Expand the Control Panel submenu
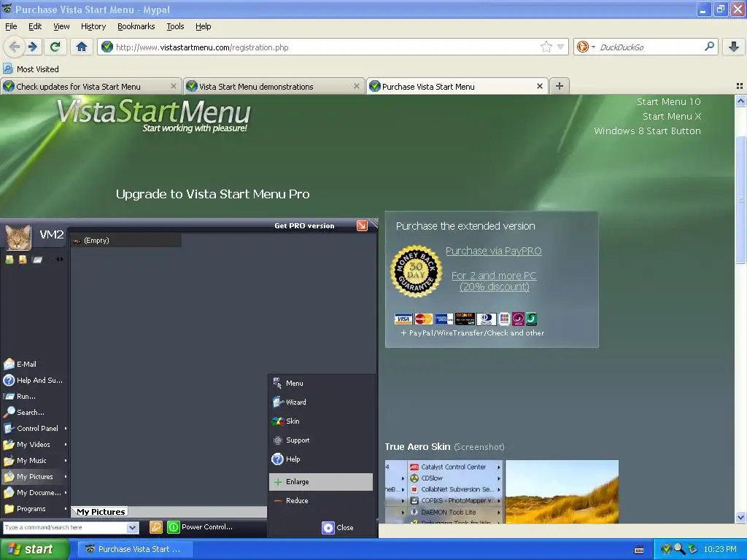 coord(65,428)
